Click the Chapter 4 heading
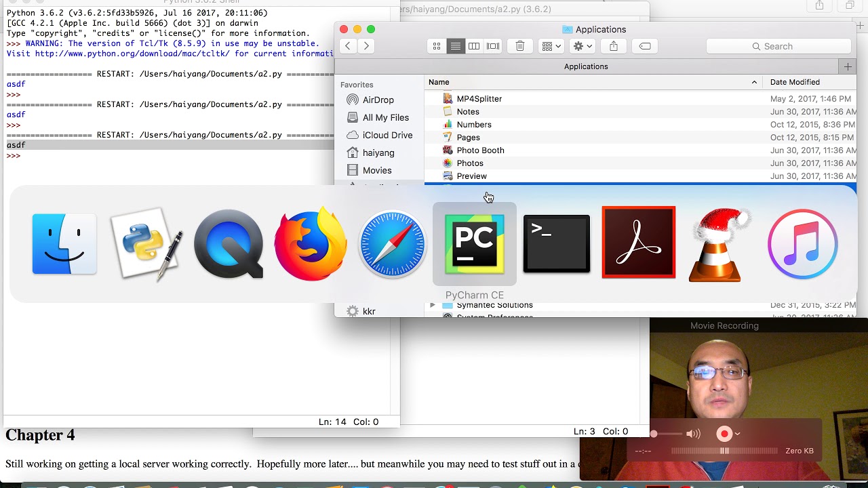868x488 pixels. point(41,435)
